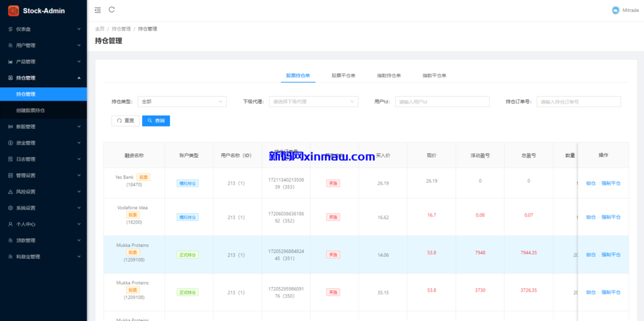Click the 资金管理 coin icon
The height and width of the screenshot is (321, 644).
10,143
